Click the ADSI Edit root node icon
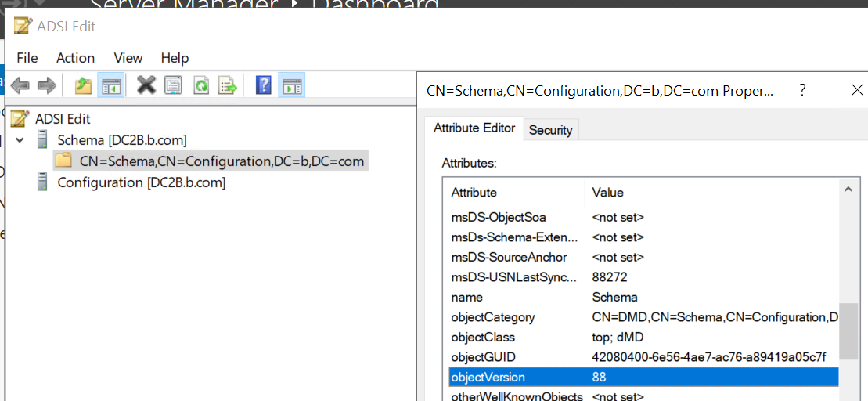 pos(20,118)
